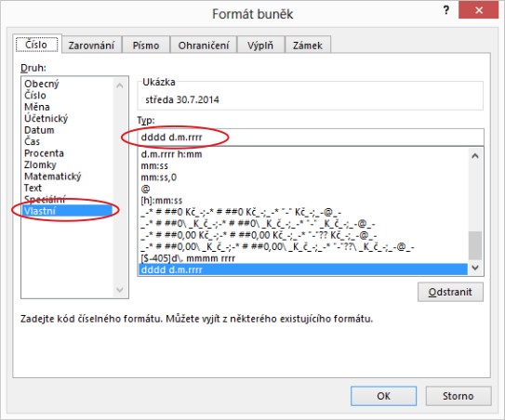Go to the Ohraničení tab

(x=204, y=46)
